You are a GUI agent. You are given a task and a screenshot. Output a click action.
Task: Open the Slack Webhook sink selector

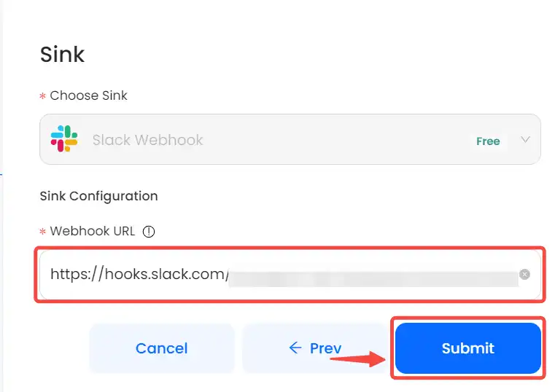pyautogui.click(x=290, y=139)
